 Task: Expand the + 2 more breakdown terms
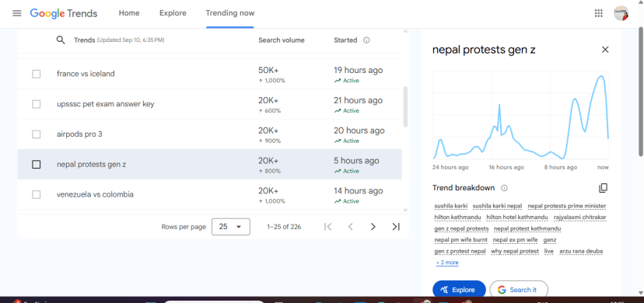[x=447, y=263]
